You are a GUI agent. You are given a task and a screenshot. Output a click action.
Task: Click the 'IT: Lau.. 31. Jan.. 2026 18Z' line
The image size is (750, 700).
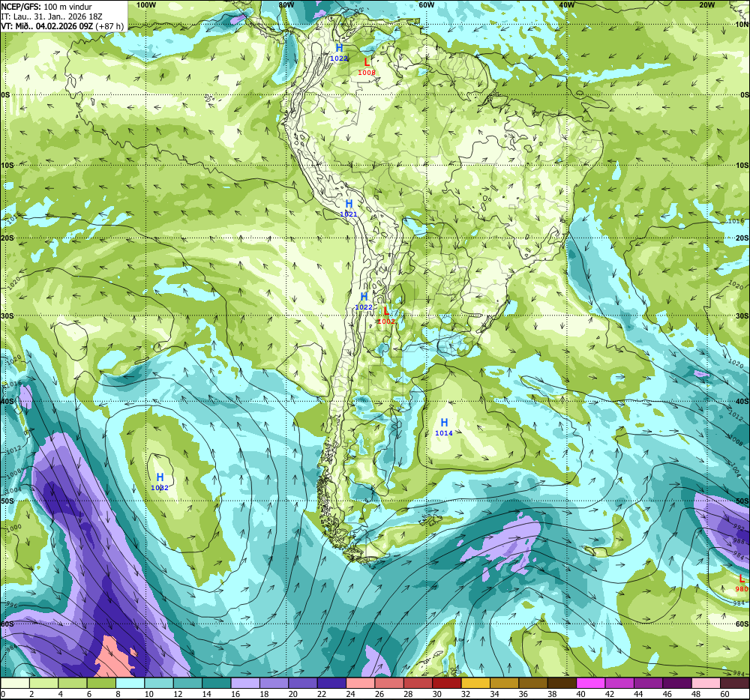pyautogui.click(x=52, y=16)
